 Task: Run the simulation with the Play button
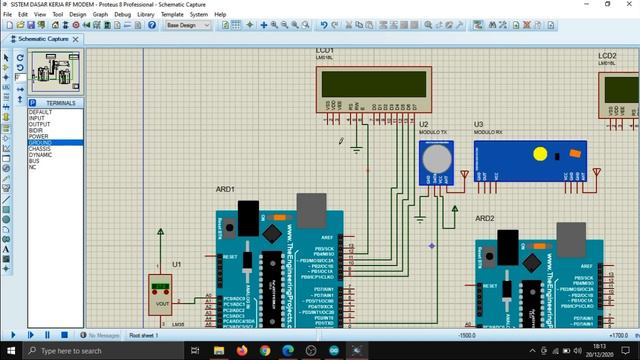coord(13,335)
